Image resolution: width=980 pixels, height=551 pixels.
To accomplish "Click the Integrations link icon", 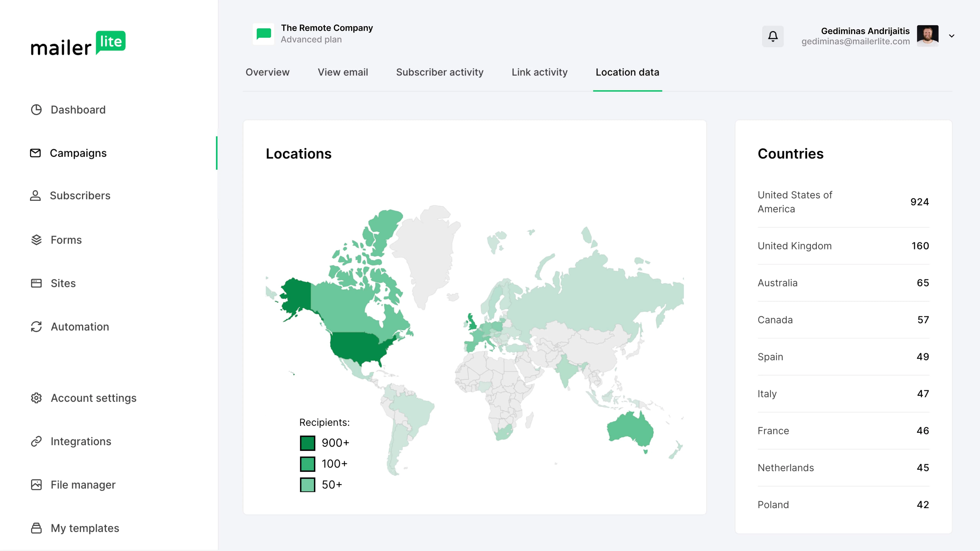I will click(x=36, y=441).
